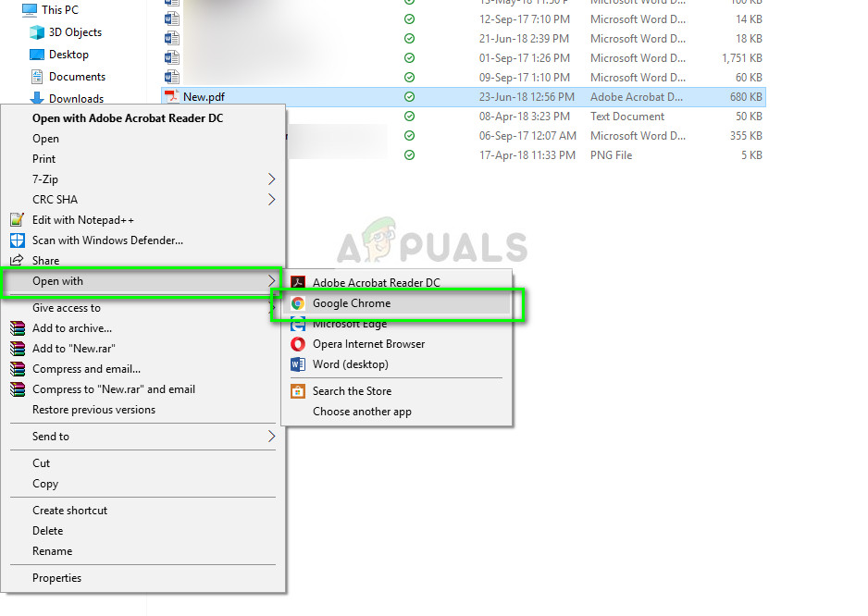Click the Adobe Acrobat Reader DC icon

coord(298,282)
